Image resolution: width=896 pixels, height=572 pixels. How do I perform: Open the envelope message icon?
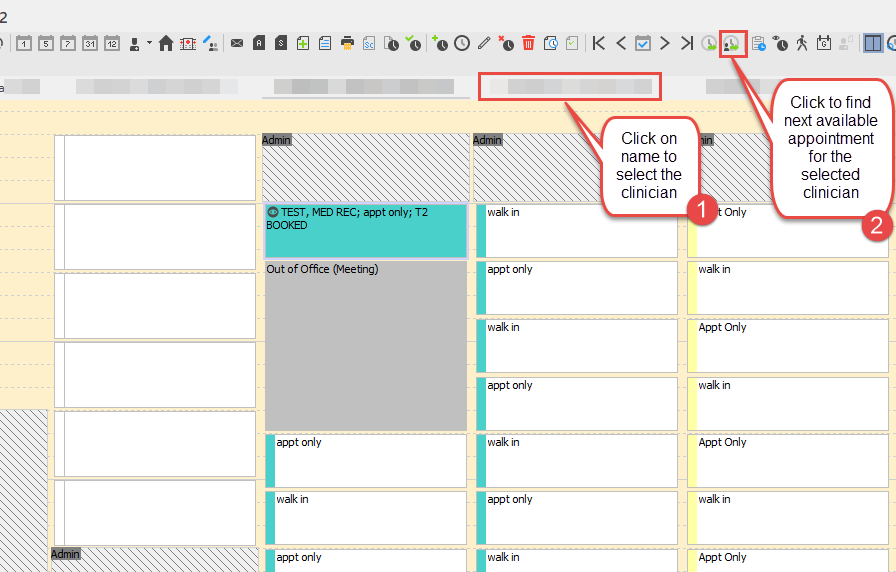(x=237, y=43)
